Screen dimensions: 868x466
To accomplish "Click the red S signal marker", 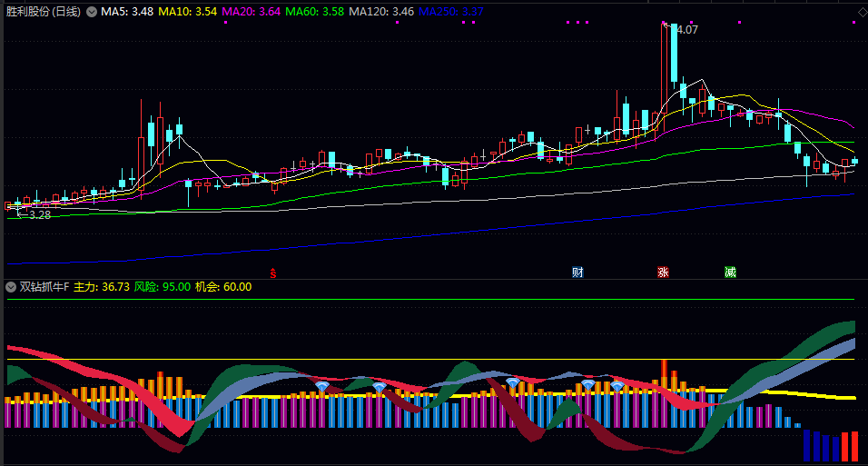I will (x=273, y=273).
